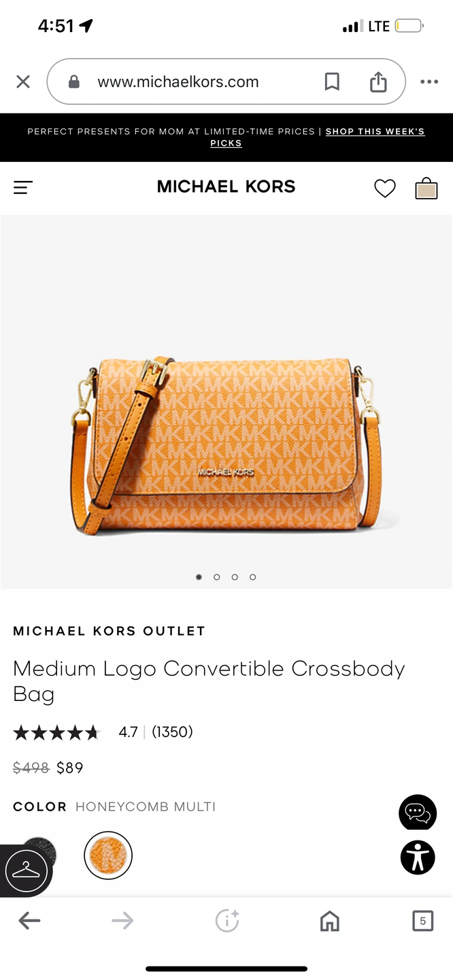
Task: Go back with the browser back arrow
Action: pyautogui.click(x=30, y=921)
